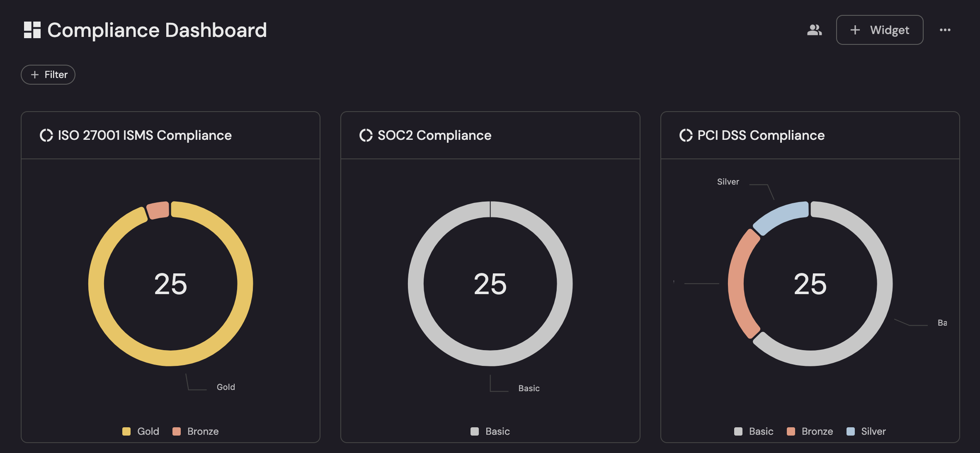
Task: Click the refresh icon beside SOC2 Compliance
Action: (x=366, y=135)
